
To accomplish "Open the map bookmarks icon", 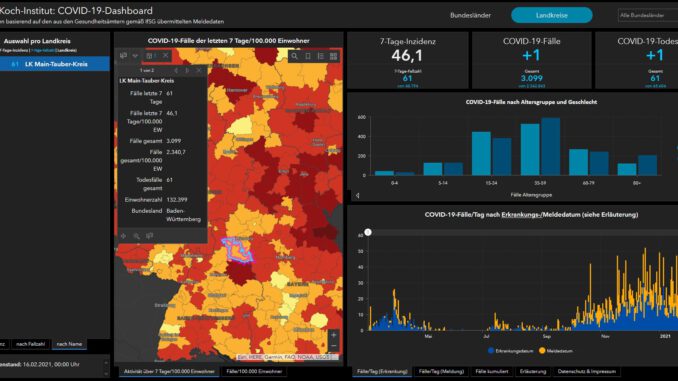I will point(308,56).
